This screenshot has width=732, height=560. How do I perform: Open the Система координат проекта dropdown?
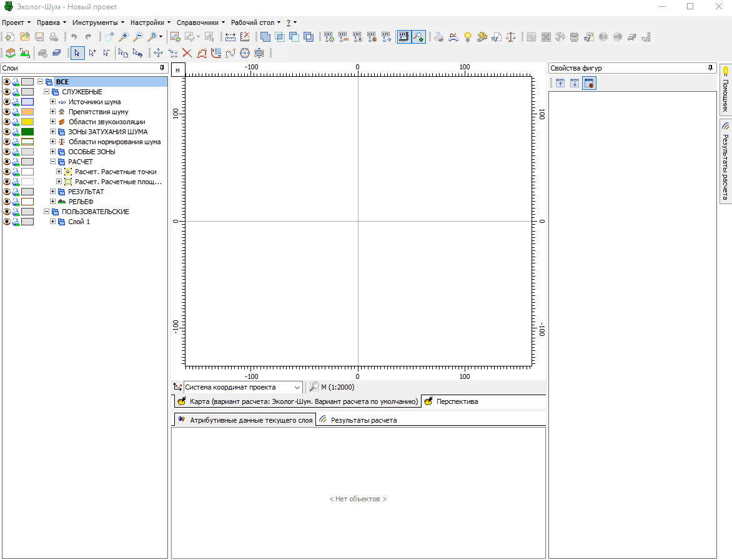pos(297,387)
